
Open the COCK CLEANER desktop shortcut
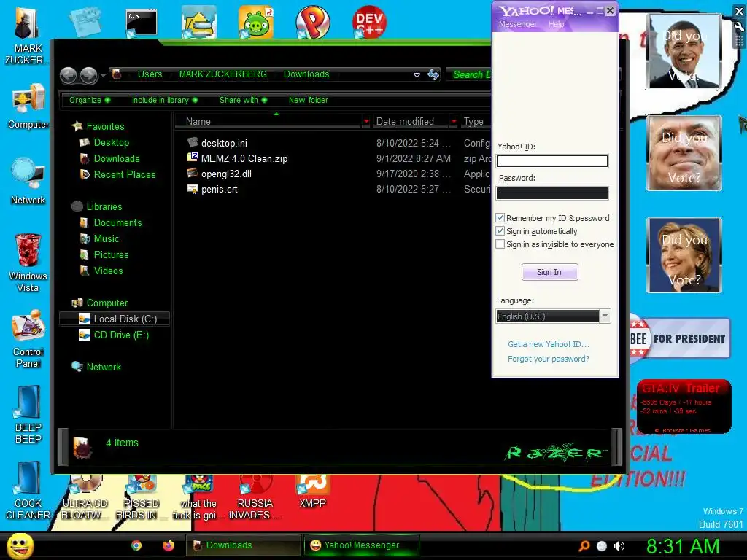28,491
